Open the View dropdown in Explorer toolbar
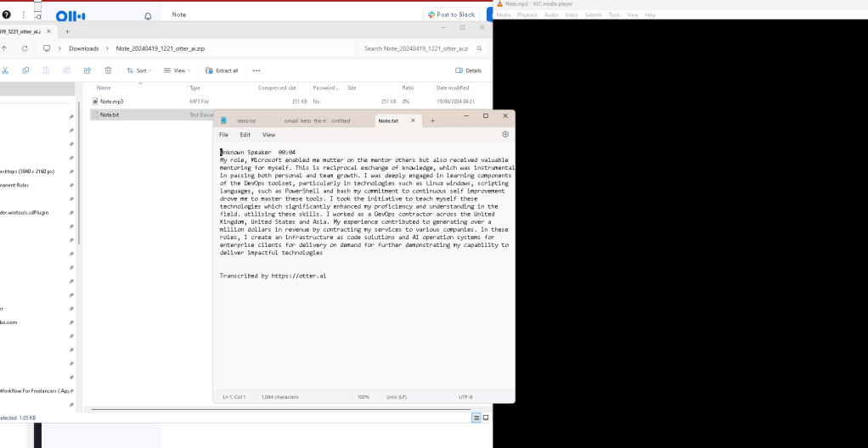The image size is (868, 448). pyautogui.click(x=178, y=70)
